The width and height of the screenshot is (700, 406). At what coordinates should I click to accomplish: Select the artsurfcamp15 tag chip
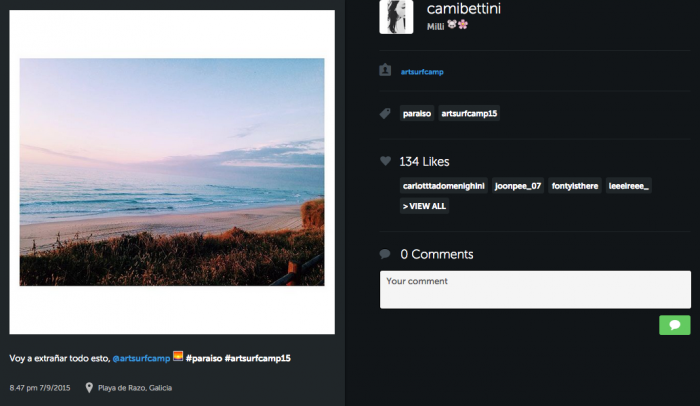pyautogui.click(x=469, y=114)
